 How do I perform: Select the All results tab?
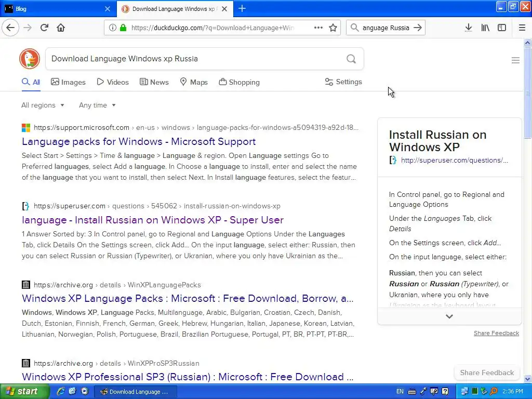pyautogui.click(x=31, y=82)
